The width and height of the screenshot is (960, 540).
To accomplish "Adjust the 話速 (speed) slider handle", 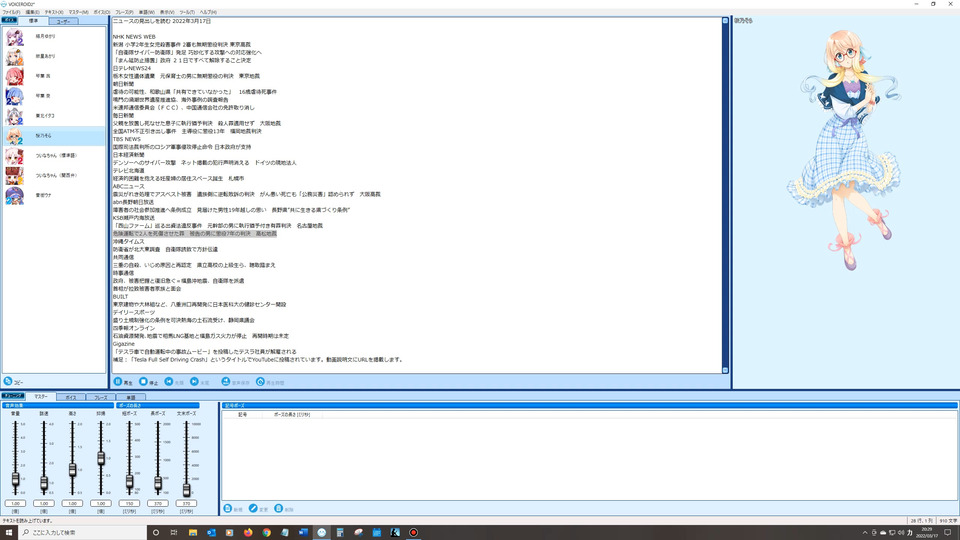I will (x=44, y=484).
